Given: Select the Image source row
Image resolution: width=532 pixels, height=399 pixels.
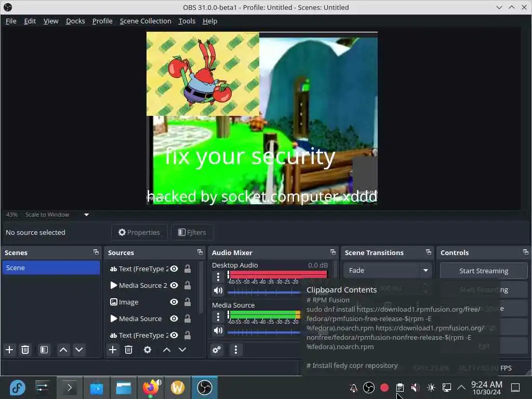Looking at the screenshot, I should tap(152, 302).
